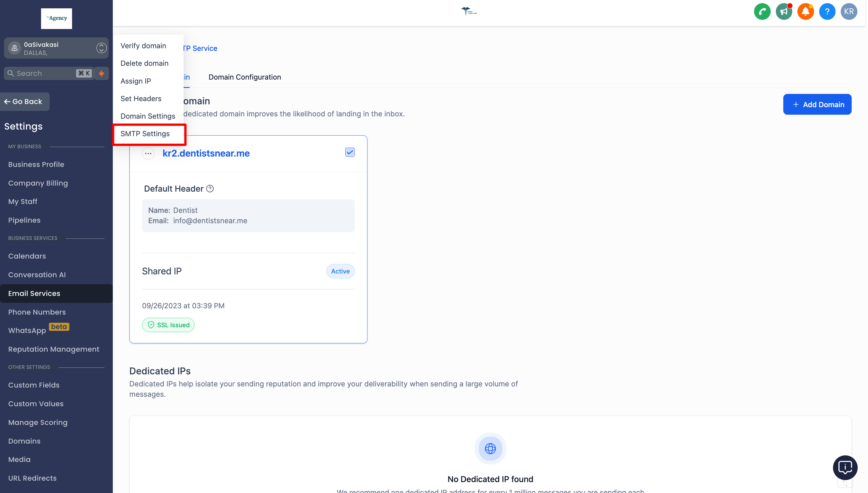The width and height of the screenshot is (868, 493).
Task: Click the Go Back button
Action: 23,102
